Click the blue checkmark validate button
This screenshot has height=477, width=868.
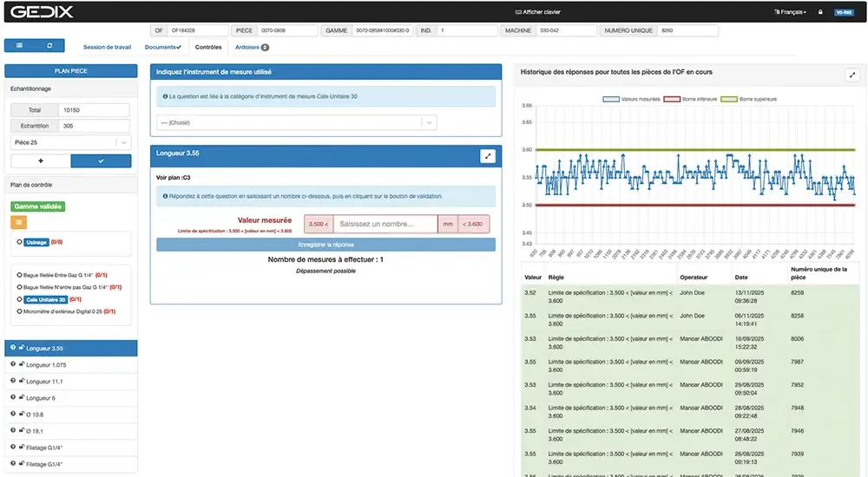[x=100, y=161]
